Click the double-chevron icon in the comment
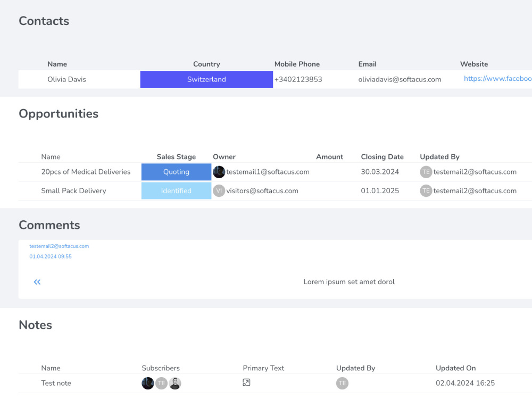The image size is (532, 399). (37, 282)
